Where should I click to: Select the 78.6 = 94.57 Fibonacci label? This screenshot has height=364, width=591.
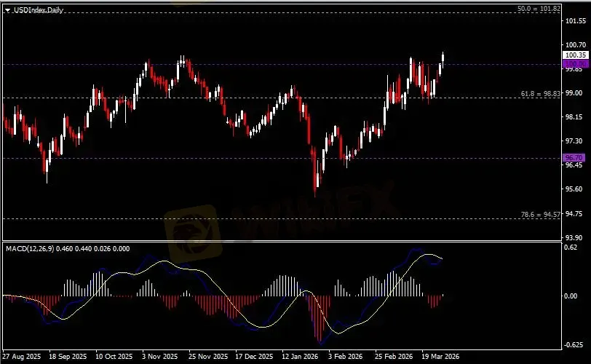click(x=541, y=215)
